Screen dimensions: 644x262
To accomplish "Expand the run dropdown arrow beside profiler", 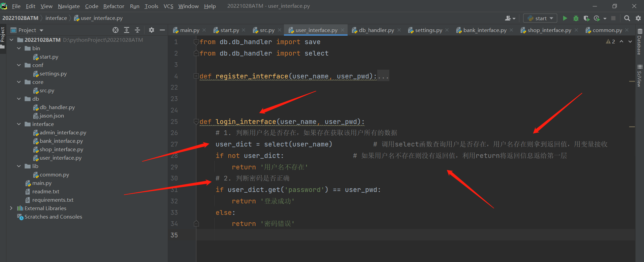I will [x=605, y=18].
